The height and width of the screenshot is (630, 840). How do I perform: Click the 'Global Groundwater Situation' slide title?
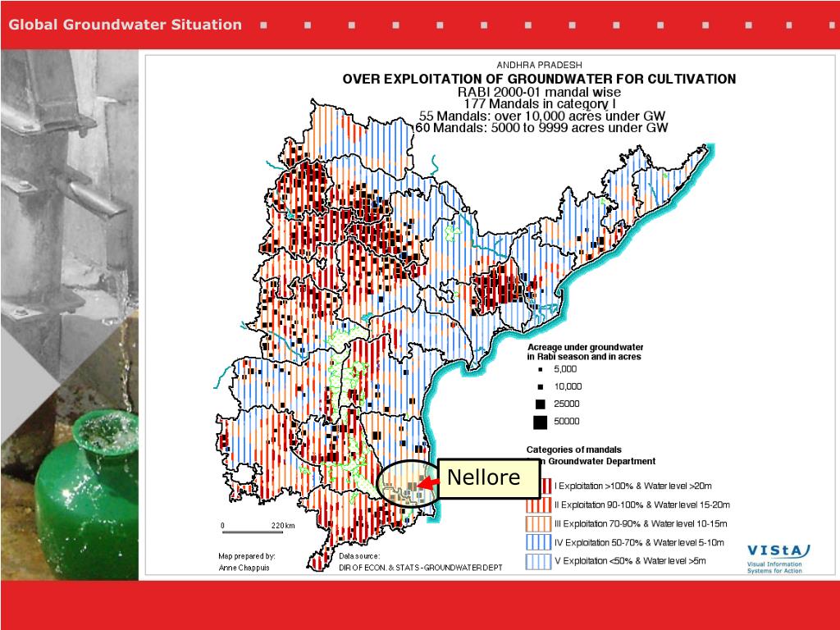click(x=125, y=25)
